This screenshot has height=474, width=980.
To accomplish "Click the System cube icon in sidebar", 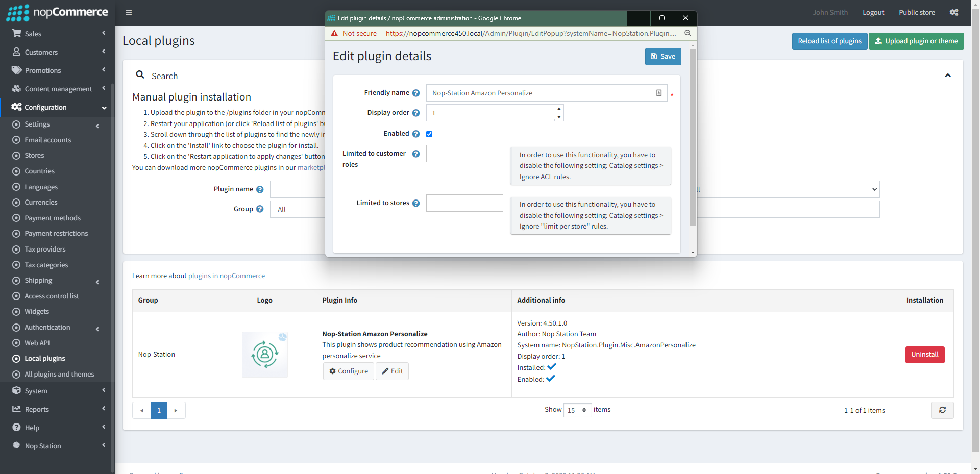I will tap(16, 391).
